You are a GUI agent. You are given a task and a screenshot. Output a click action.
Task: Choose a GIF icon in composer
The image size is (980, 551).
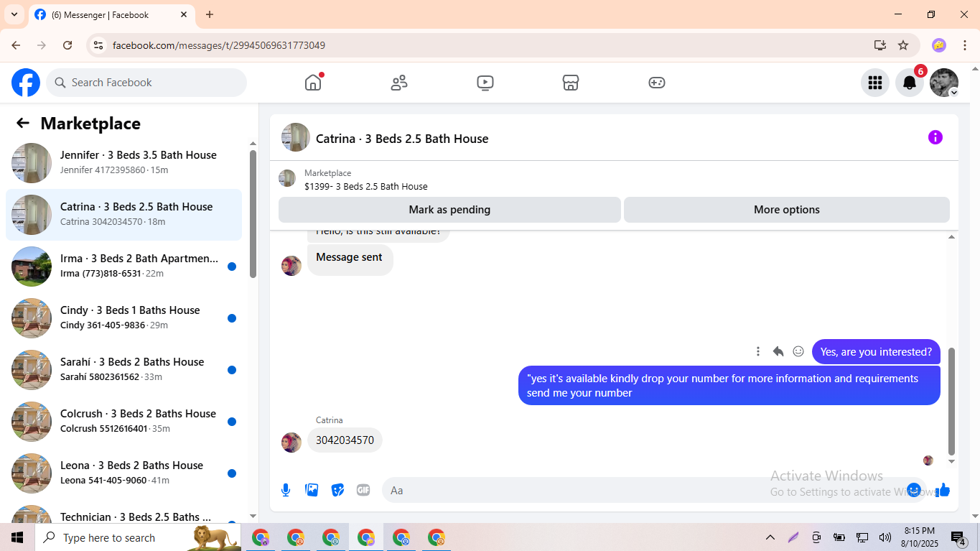coord(363,490)
